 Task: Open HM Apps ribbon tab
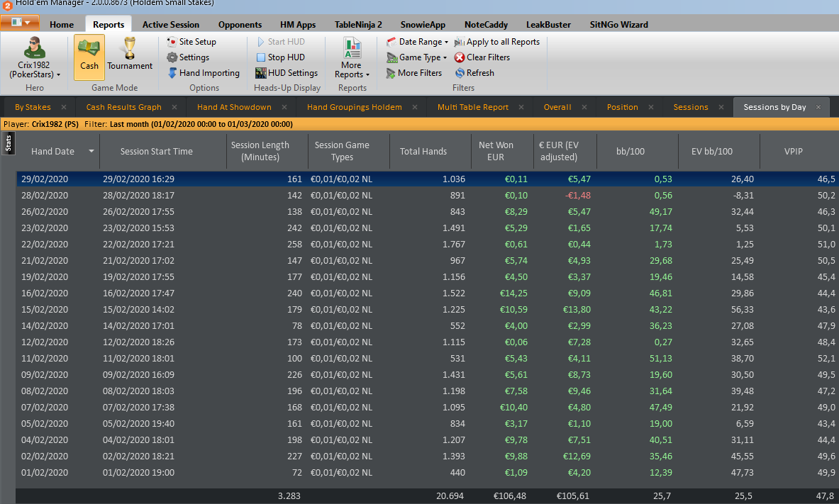(297, 25)
